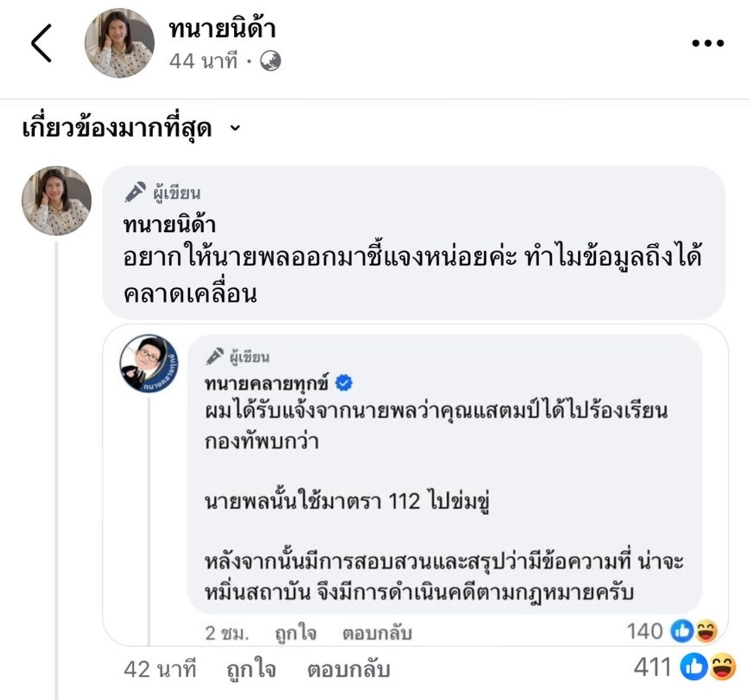The width and height of the screenshot is (750, 700).
Task: Click the like reaction icon beside 140
Action: tap(681, 631)
